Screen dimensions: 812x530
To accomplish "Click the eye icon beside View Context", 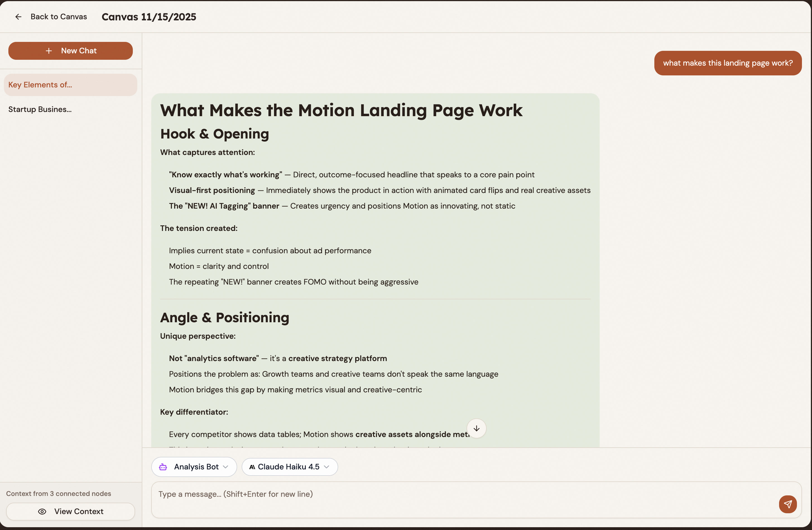I will tap(42, 511).
